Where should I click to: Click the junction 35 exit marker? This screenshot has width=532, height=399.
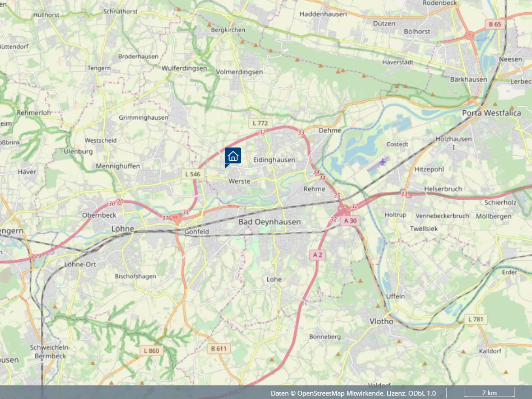pos(337,196)
